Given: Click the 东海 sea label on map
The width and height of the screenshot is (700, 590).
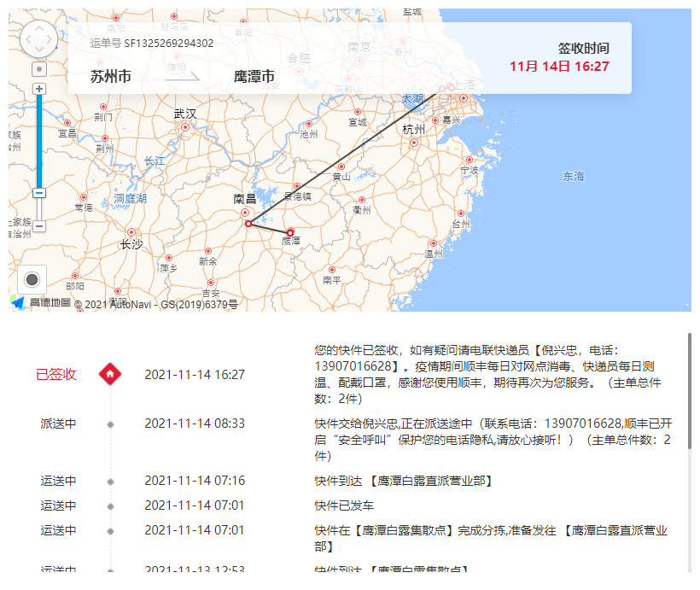Looking at the screenshot, I should click(573, 177).
